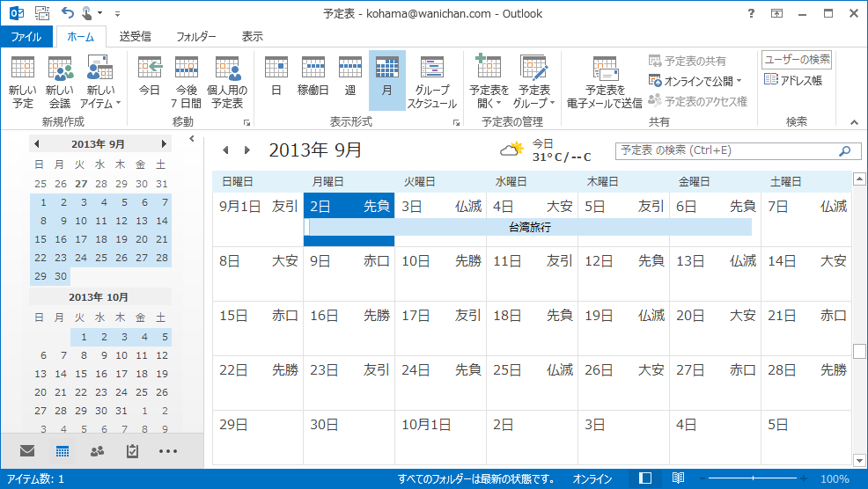Open personal calendar (個人用の予定表)
Image resolution: width=868 pixels, height=489 pixels.
227,82
